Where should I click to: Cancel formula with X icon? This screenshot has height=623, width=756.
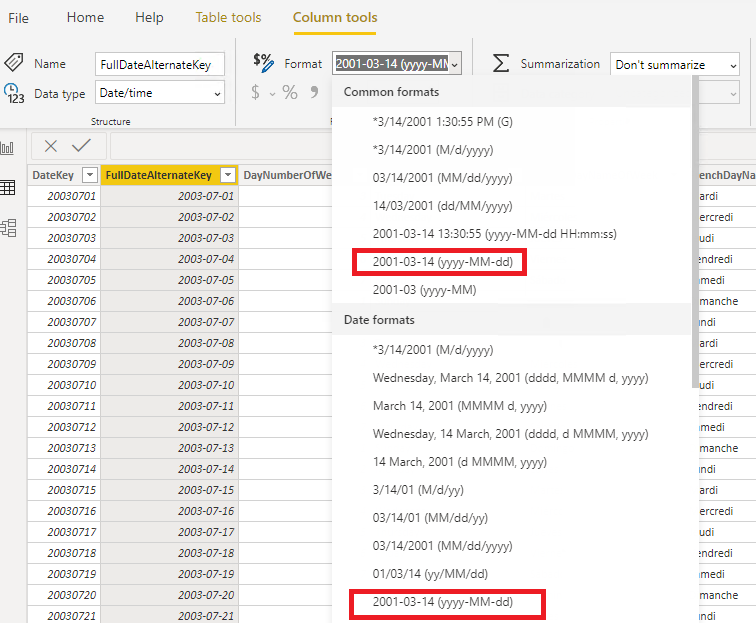[51, 146]
